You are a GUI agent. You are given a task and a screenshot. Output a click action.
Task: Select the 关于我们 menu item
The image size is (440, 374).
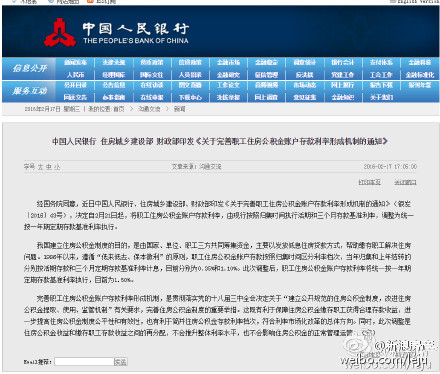pos(381,97)
